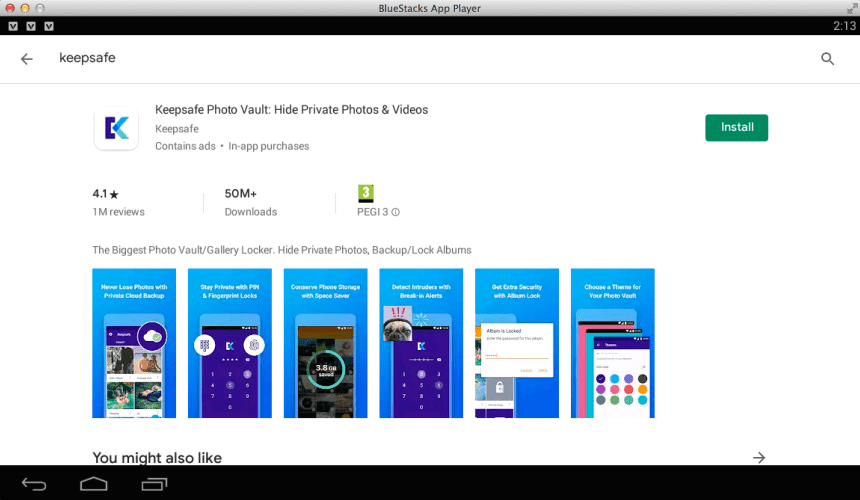Toggle BlueStacks fullscreen arrows icon
Image resolution: width=860 pixels, height=500 pixels.
coord(852,8)
